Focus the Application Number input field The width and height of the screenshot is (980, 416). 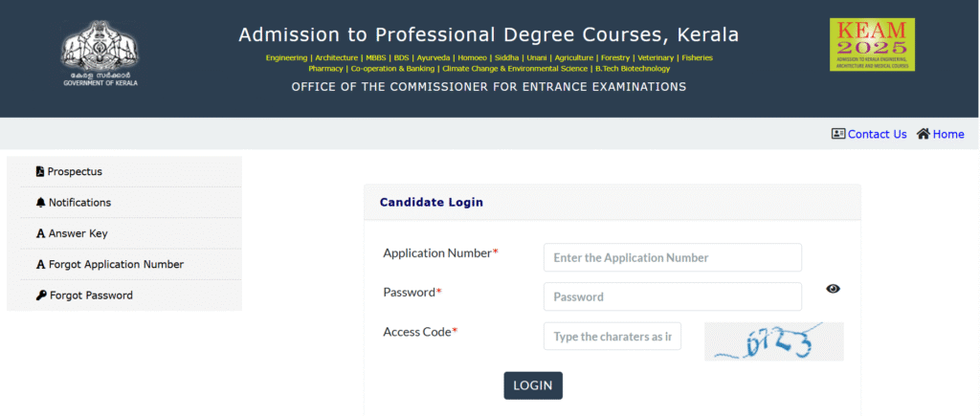coord(673,257)
